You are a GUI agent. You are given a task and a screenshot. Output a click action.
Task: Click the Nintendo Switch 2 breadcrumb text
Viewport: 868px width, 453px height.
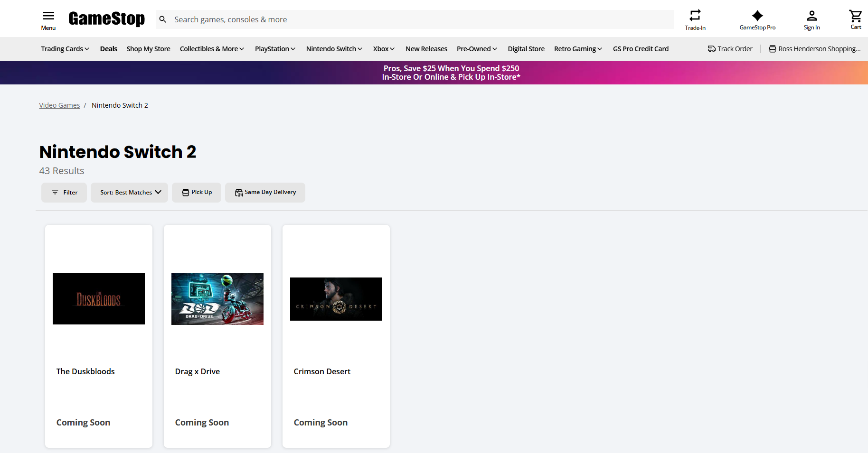tap(120, 105)
